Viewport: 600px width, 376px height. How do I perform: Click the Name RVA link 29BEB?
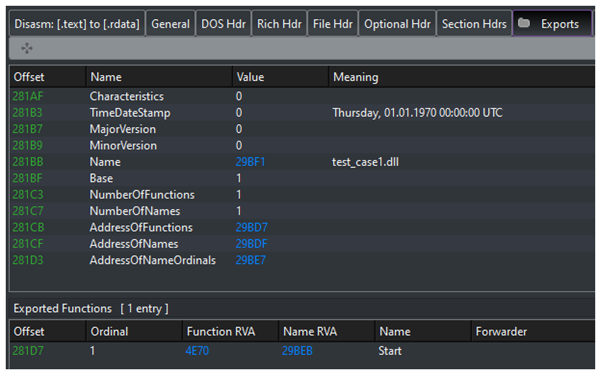click(297, 351)
